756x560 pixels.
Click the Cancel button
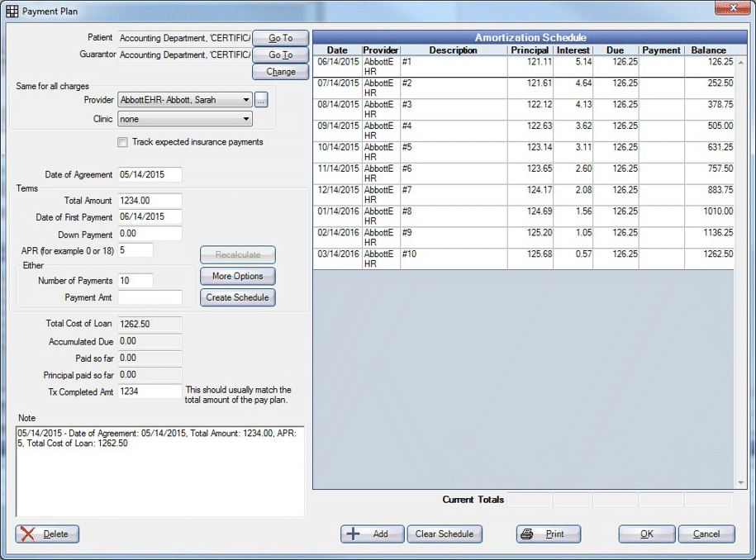point(706,534)
